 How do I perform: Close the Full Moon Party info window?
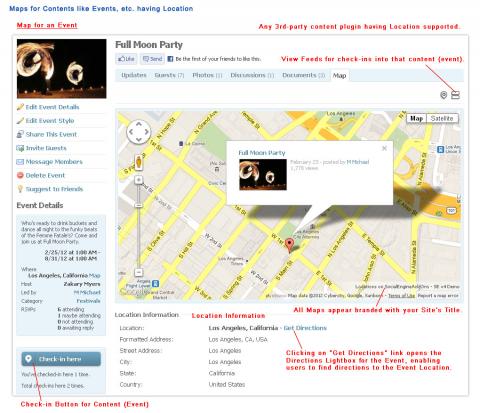point(384,148)
